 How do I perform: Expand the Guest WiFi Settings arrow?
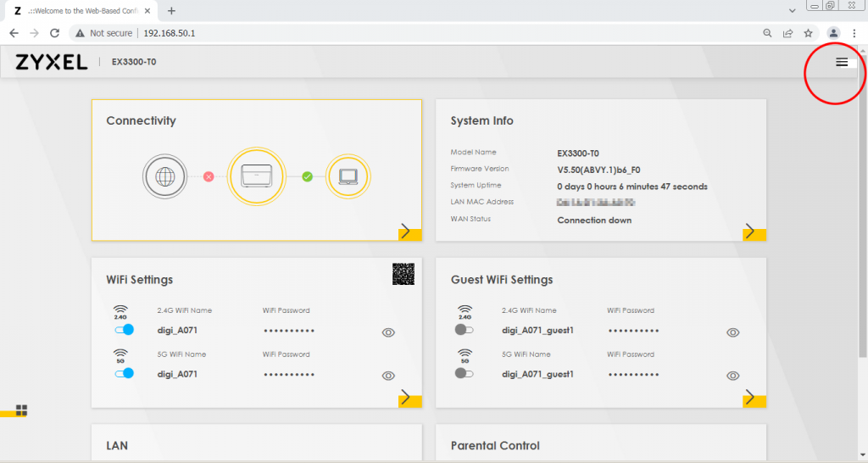point(749,397)
